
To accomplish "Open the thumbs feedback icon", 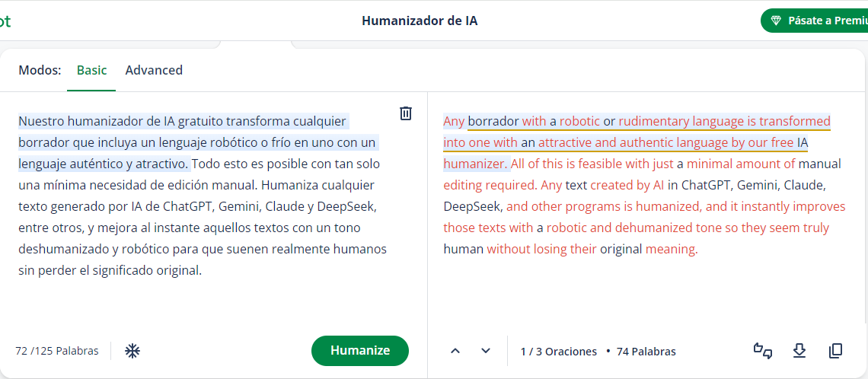I will click(x=763, y=351).
